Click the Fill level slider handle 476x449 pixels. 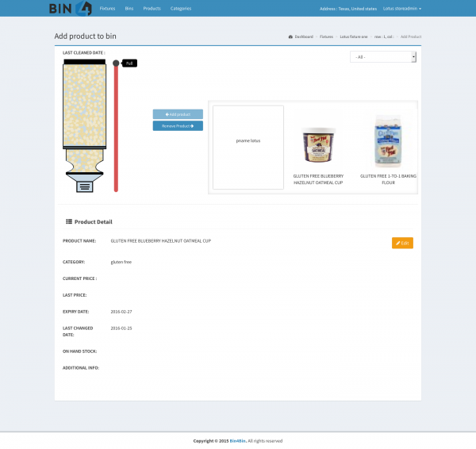(x=116, y=63)
